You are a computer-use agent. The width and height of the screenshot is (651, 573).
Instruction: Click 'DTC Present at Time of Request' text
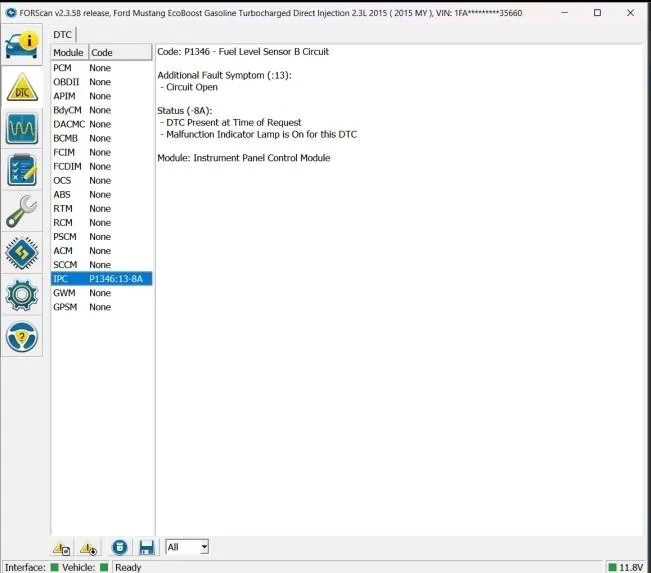pos(233,122)
